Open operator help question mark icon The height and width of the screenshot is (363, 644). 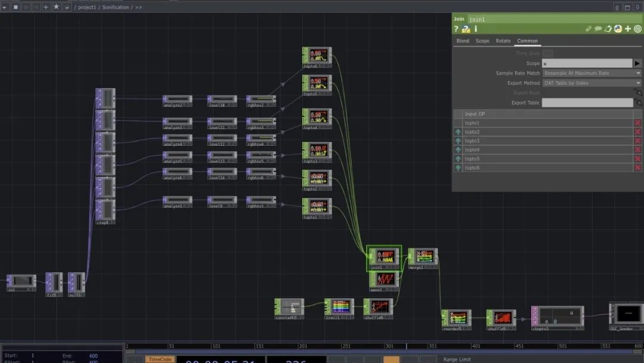pos(456,29)
